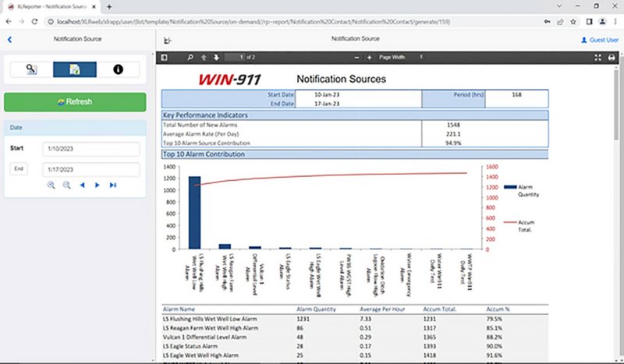
Task: Go to next page in PDF viewer
Action: point(216,57)
